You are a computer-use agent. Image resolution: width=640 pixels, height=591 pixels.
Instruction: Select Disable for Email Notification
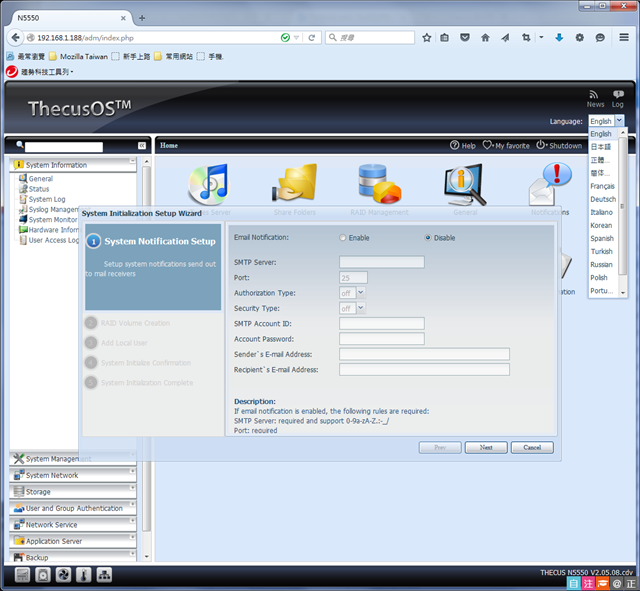click(x=428, y=238)
